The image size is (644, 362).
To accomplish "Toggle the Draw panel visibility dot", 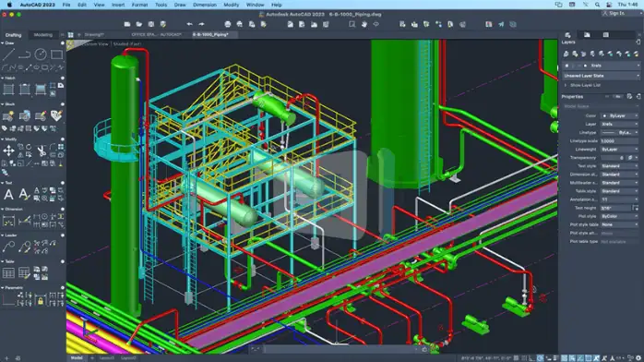I will click(x=63, y=43).
